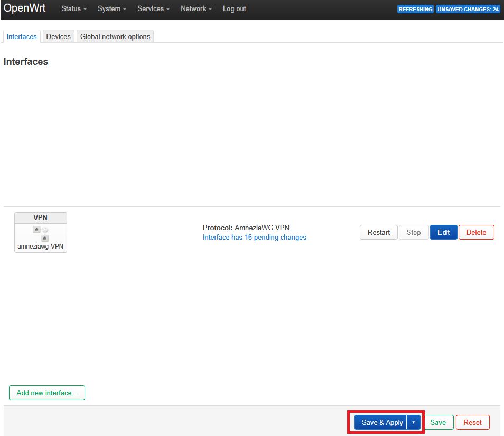The width and height of the screenshot is (504, 436).
Task: Open the Services menu
Action: point(153,9)
